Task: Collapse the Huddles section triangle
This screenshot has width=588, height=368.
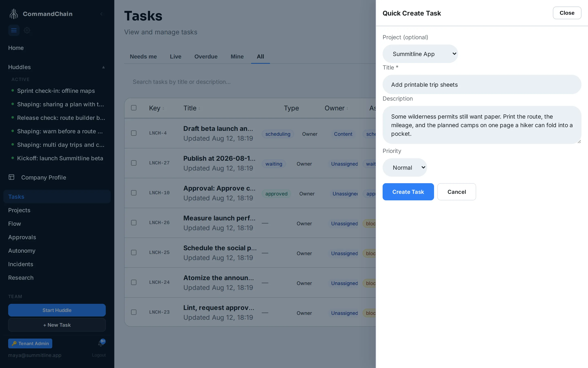Action: coord(104,67)
